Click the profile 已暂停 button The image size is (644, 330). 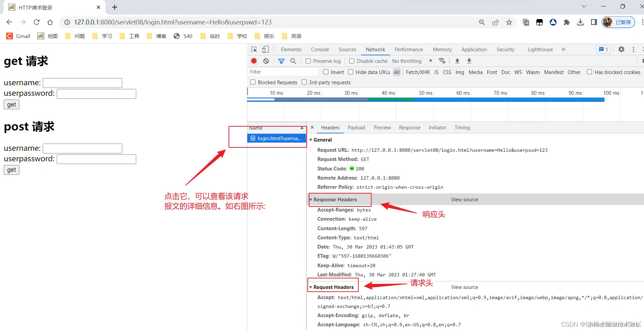[618, 22]
